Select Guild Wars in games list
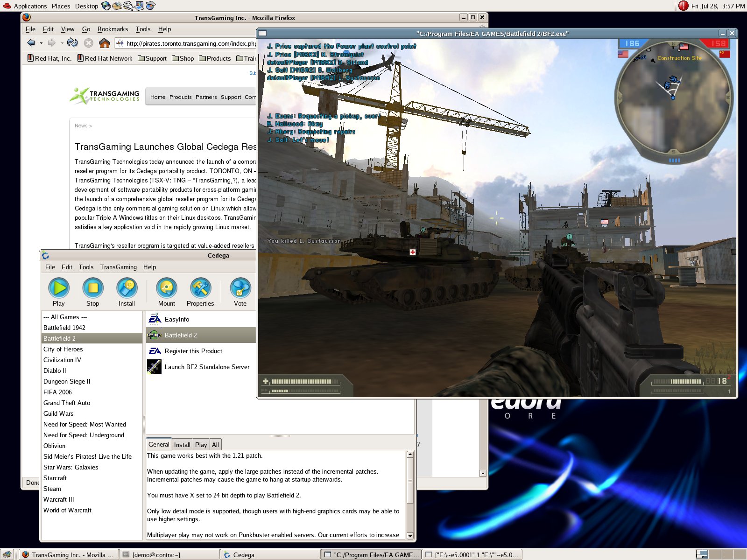The width and height of the screenshot is (747, 560). 92,413
